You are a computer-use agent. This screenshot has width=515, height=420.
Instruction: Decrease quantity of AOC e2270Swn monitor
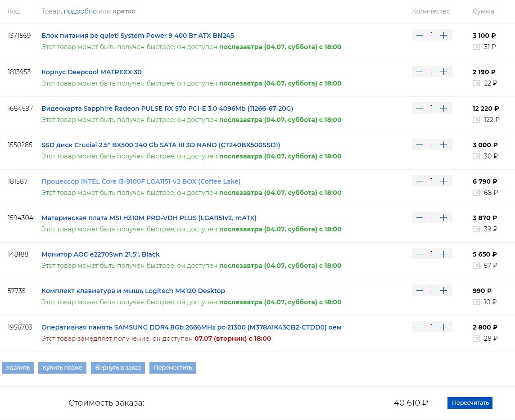420,254
